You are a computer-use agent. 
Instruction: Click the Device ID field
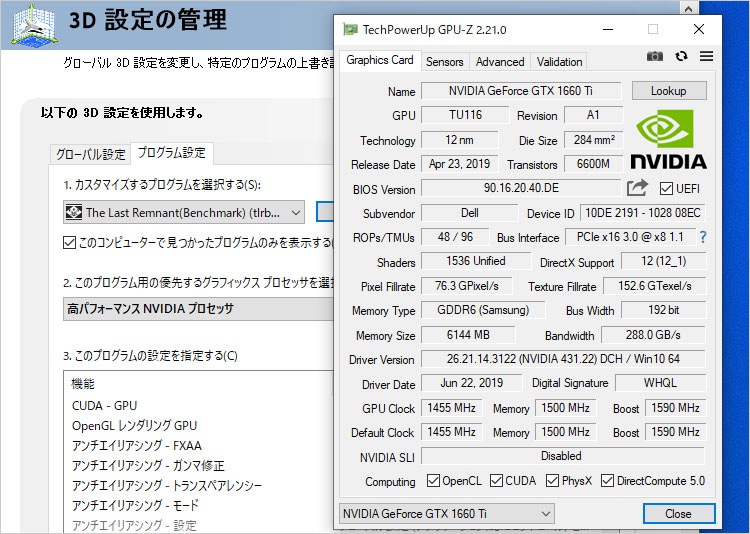pos(642,213)
